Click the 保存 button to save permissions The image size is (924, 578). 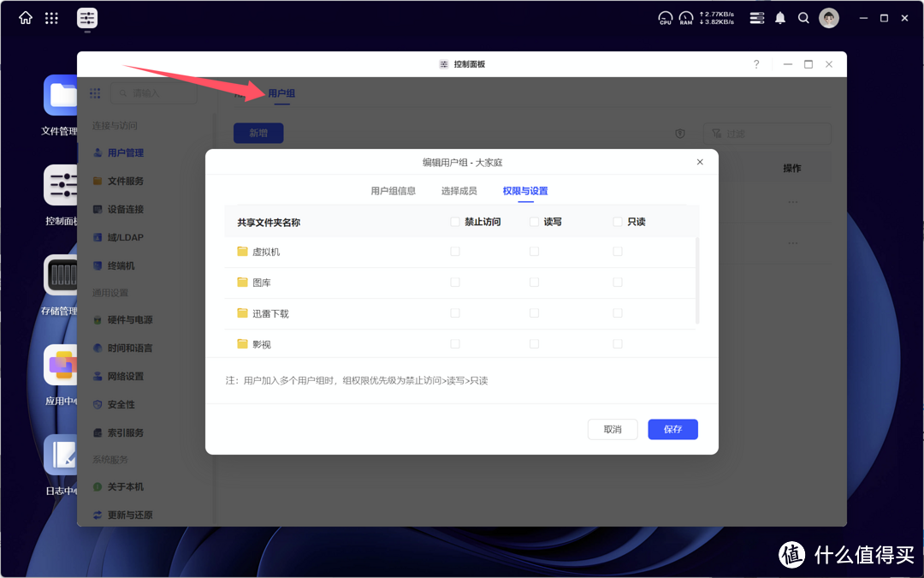[x=672, y=429]
